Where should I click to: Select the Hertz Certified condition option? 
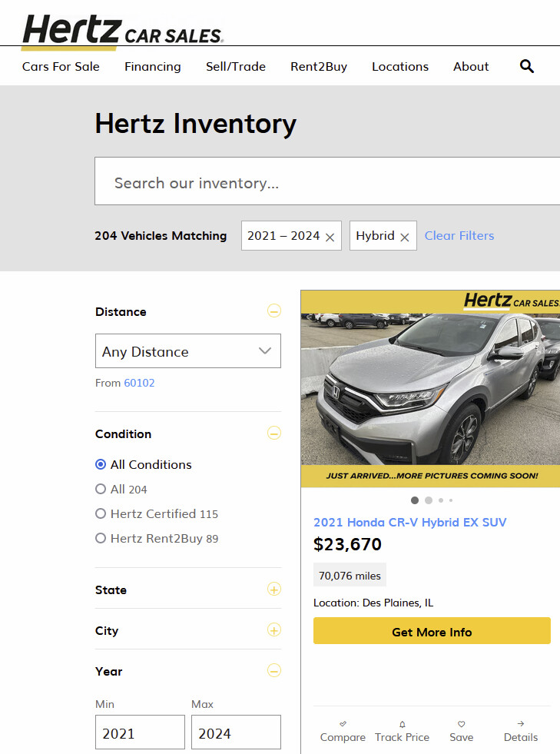101,513
